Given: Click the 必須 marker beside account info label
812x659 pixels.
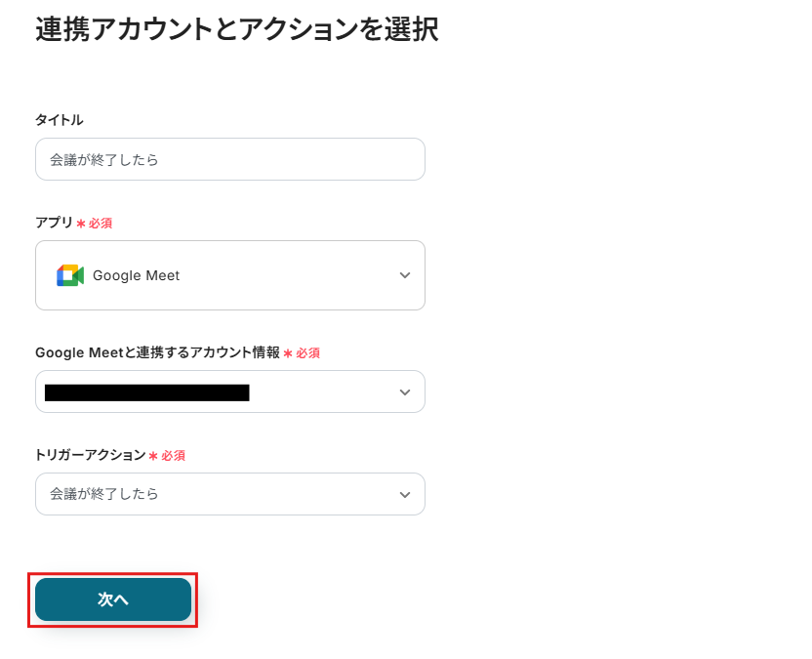Looking at the screenshot, I should pyautogui.click(x=308, y=353).
